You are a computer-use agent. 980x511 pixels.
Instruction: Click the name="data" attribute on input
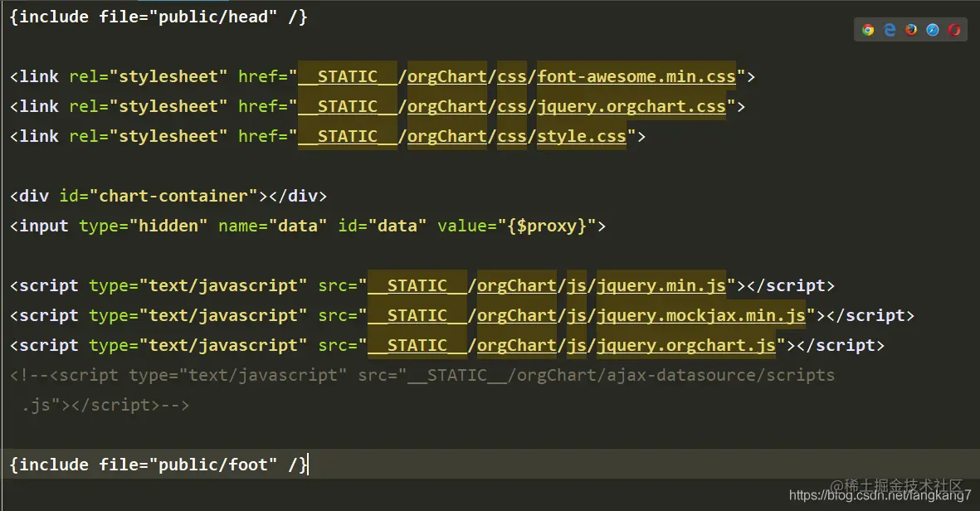tap(272, 226)
